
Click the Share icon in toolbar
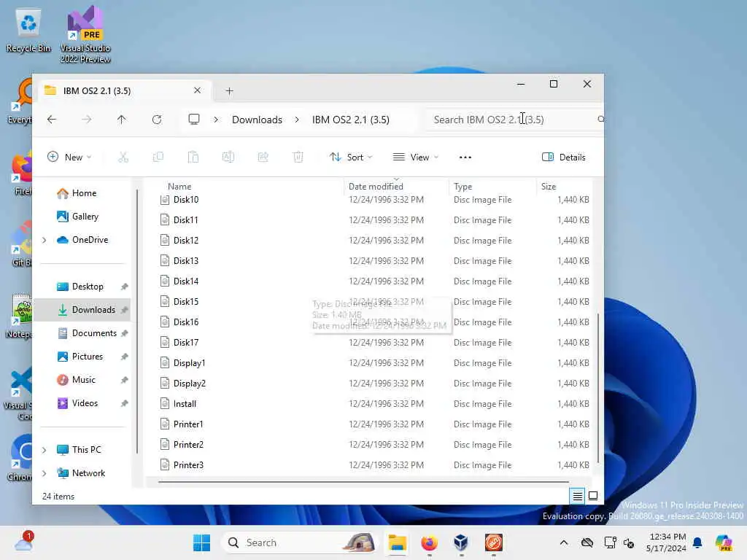[x=263, y=157]
